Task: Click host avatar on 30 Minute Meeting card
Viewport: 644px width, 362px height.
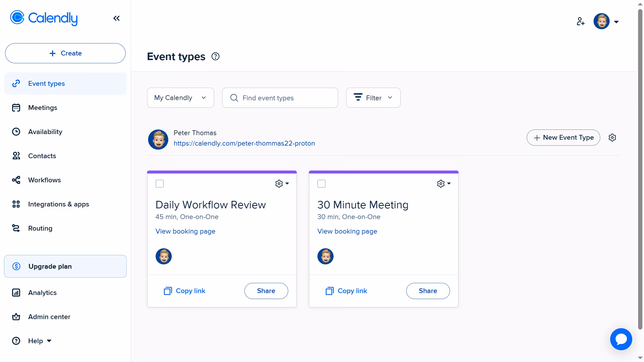Action: coord(325,256)
